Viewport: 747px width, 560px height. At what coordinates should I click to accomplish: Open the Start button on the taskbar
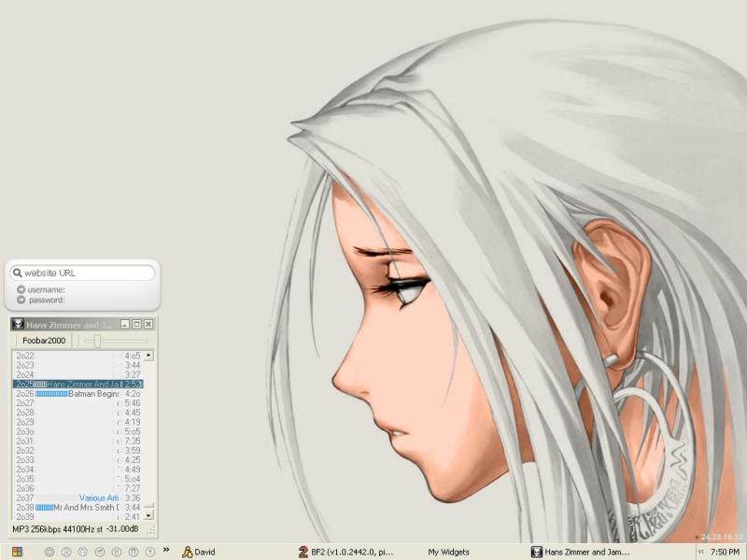[17, 552]
